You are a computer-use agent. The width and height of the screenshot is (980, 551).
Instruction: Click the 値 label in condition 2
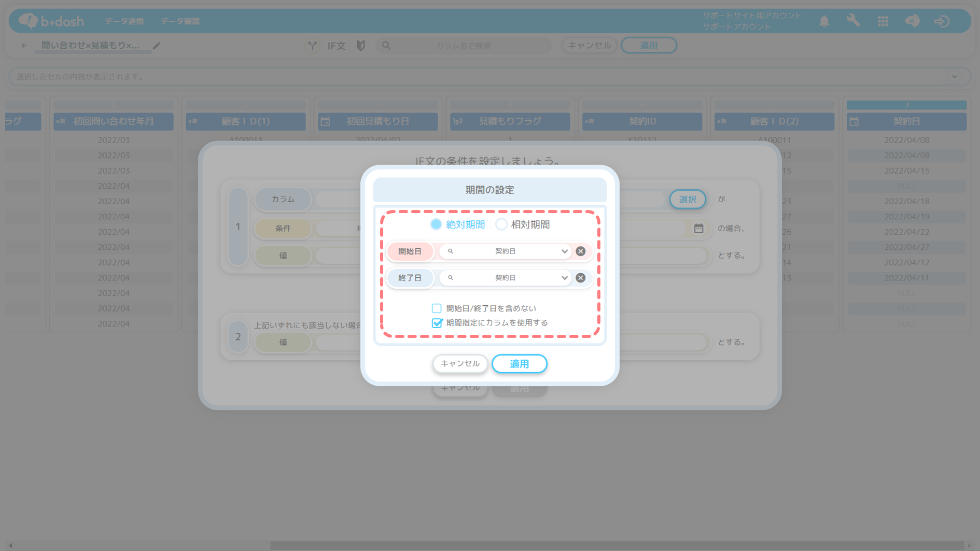click(x=283, y=343)
